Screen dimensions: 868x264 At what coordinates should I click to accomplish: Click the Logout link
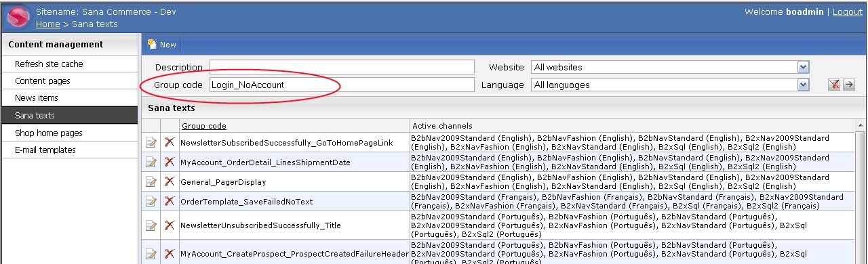[x=848, y=12]
